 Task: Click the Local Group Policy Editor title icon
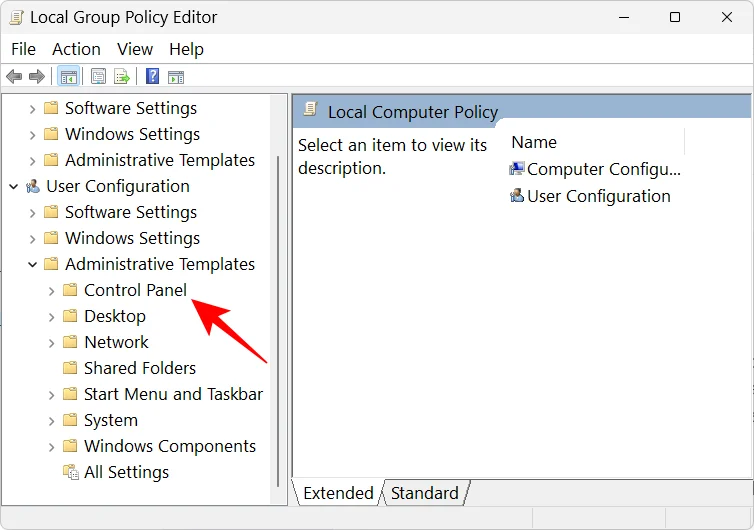(x=16, y=17)
